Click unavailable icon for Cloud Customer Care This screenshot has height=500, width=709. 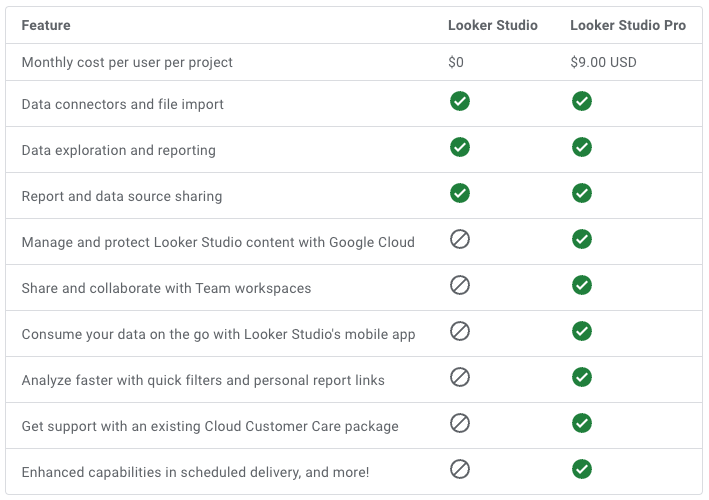[x=460, y=423]
